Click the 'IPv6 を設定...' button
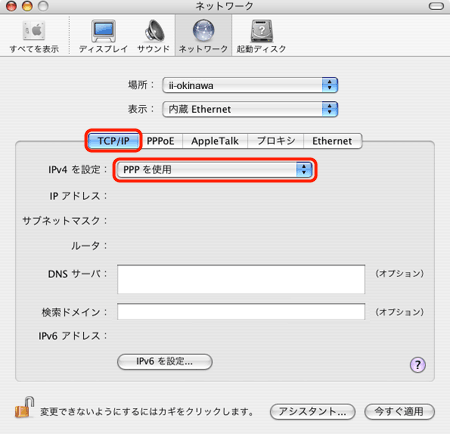Image resolution: width=450 pixels, height=434 pixels. [165, 362]
